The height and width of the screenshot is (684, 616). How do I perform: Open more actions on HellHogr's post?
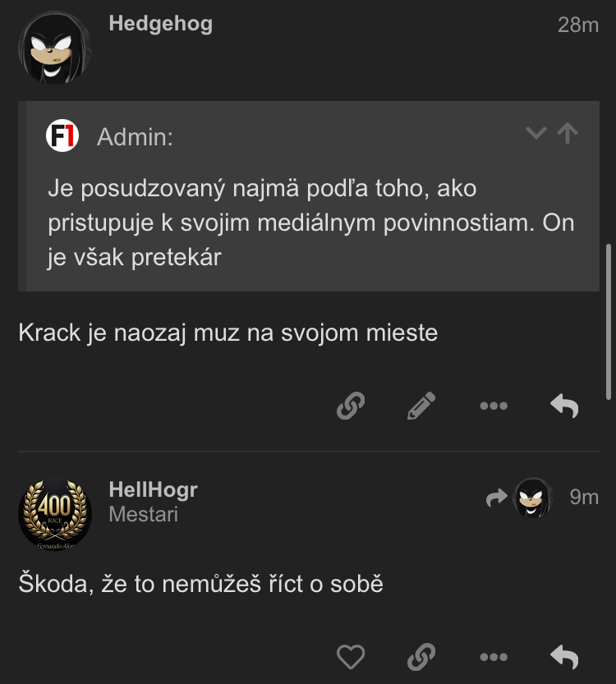point(494,657)
